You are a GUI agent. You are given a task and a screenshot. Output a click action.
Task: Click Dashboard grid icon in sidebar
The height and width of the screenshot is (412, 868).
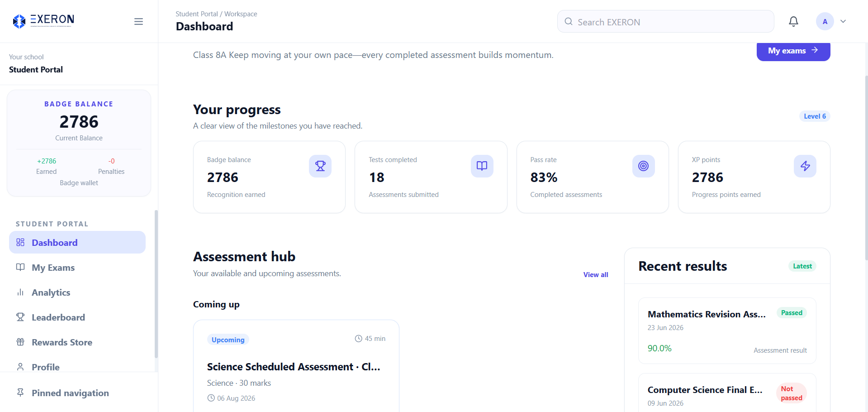pos(20,242)
